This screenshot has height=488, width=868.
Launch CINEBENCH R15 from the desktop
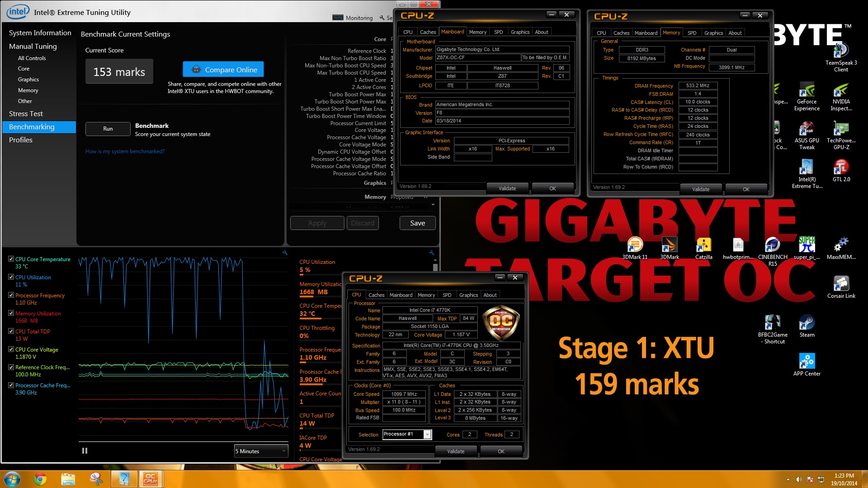pyautogui.click(x=772, y=252)
